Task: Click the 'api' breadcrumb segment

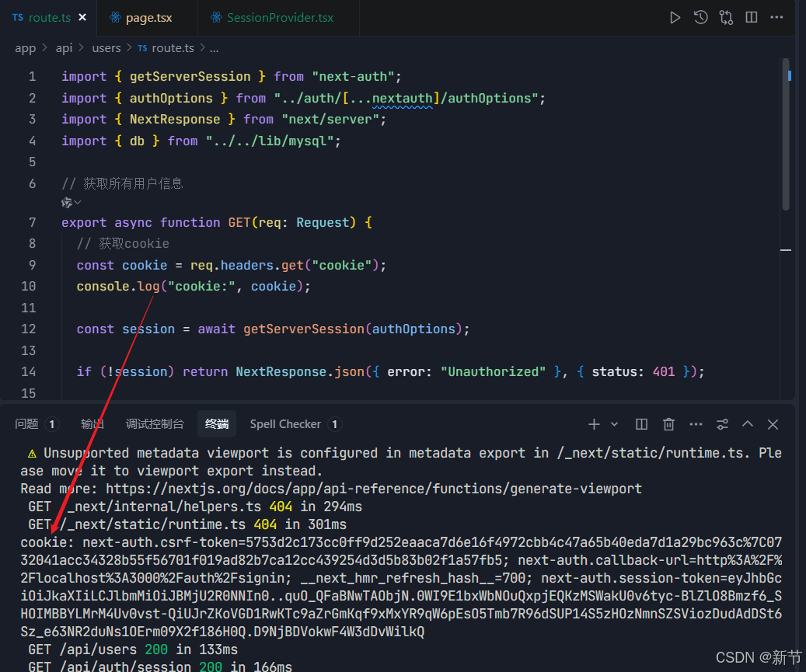Action: pyautogui.click(x=64, y=48)
